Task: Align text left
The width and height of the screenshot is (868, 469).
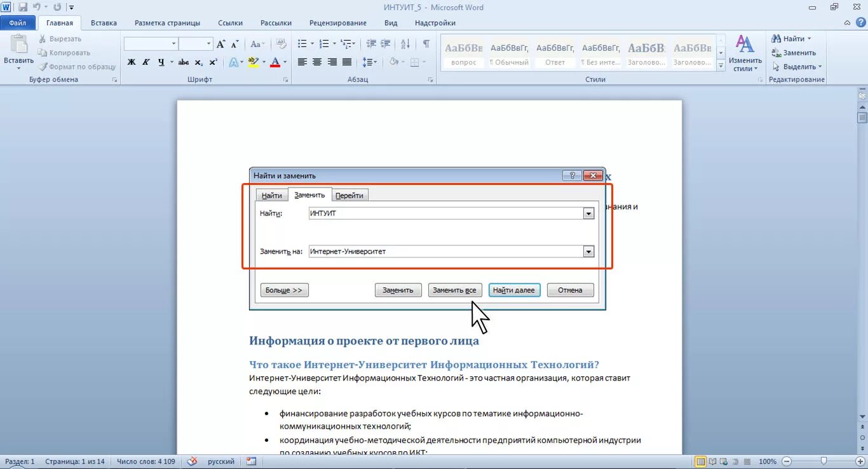Action: [302, 62]
